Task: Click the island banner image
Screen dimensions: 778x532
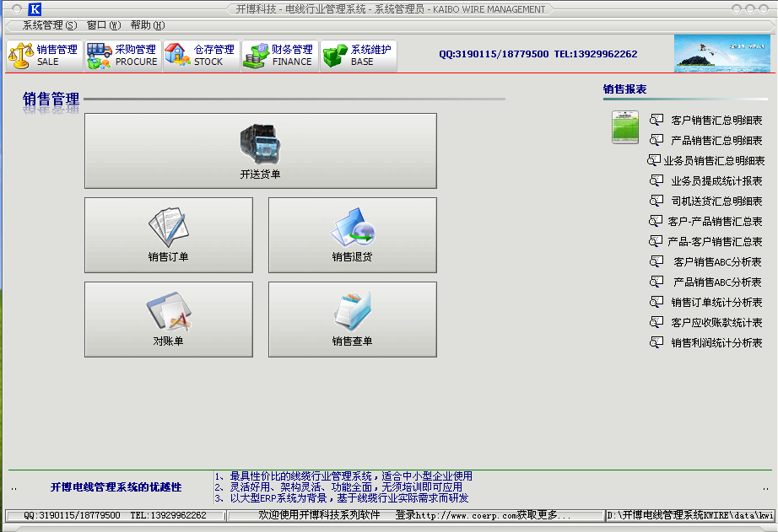Action: 722,54
